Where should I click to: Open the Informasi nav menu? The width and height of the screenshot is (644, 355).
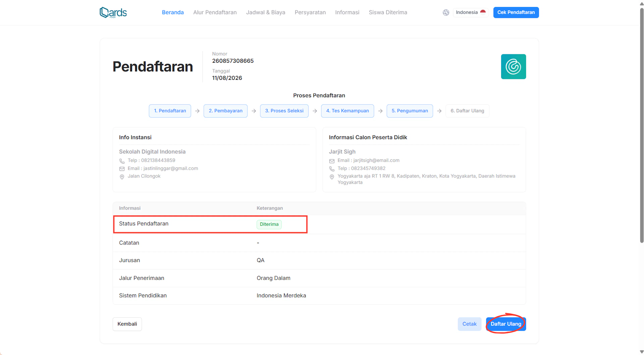[x=347, y=12]
